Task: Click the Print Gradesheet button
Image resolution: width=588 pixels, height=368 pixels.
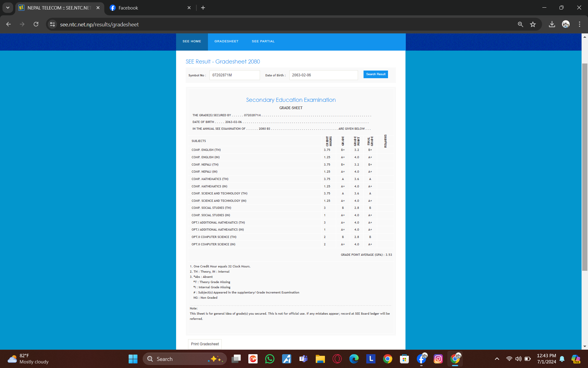Action: pos(205,344)
